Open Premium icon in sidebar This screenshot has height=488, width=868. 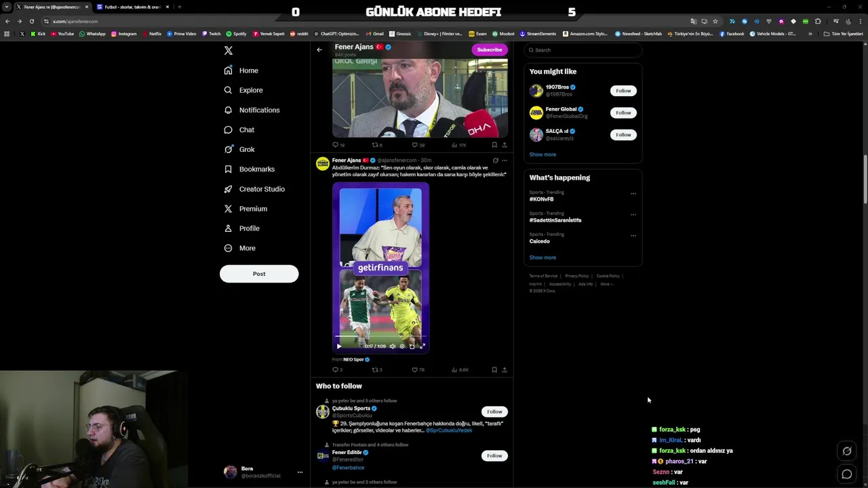coord(228,209)
